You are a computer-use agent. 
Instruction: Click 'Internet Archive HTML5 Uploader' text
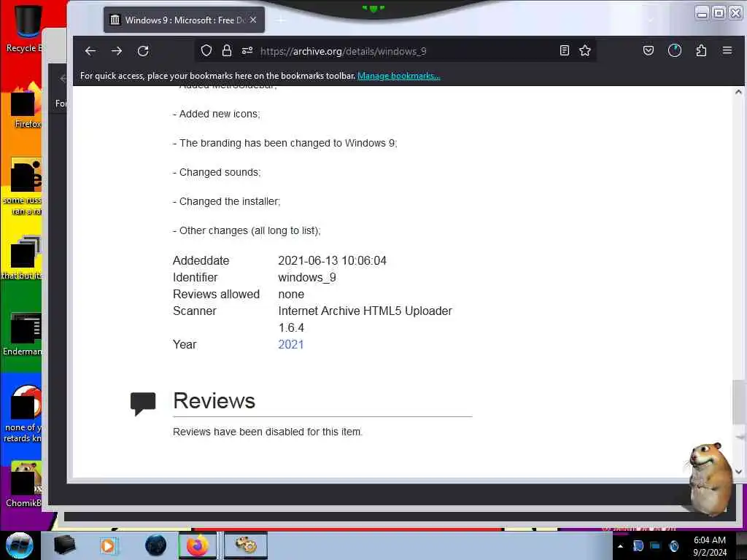click(x=365, y=311)
